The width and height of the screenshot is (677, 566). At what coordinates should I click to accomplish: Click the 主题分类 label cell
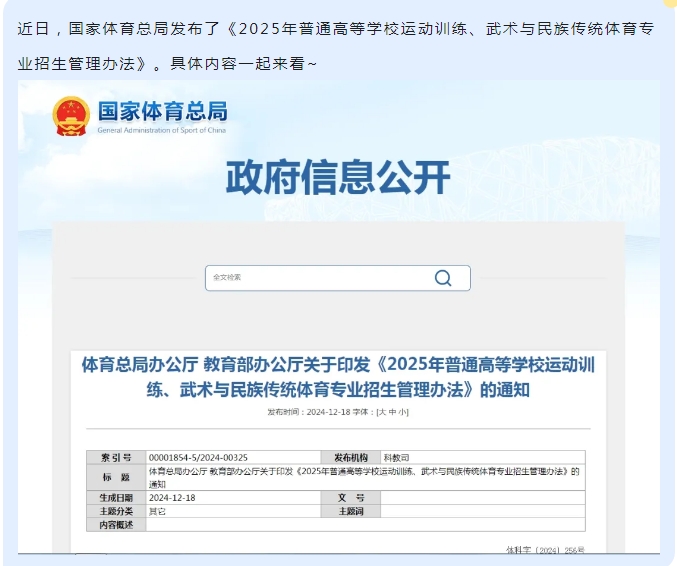pos(116,511)
